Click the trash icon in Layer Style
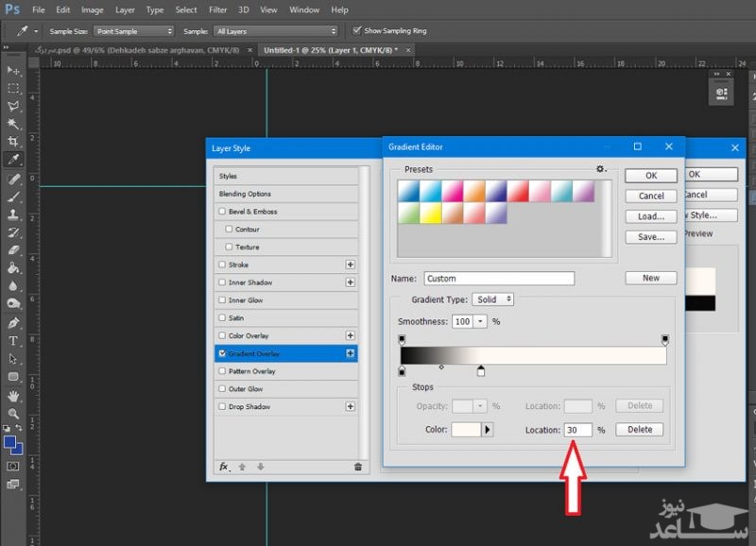This screenshot has width=756, height=546. (x=358, y=467)
